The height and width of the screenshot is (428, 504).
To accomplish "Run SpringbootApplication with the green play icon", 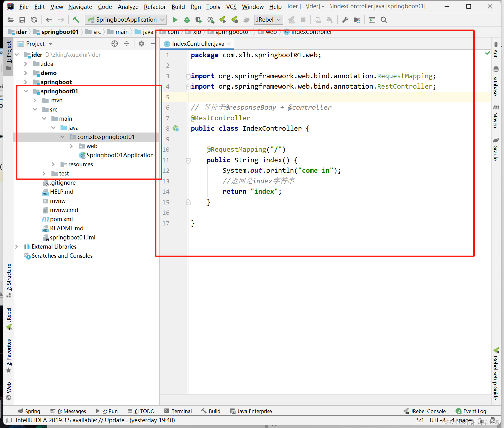I will tap(175, 20).
